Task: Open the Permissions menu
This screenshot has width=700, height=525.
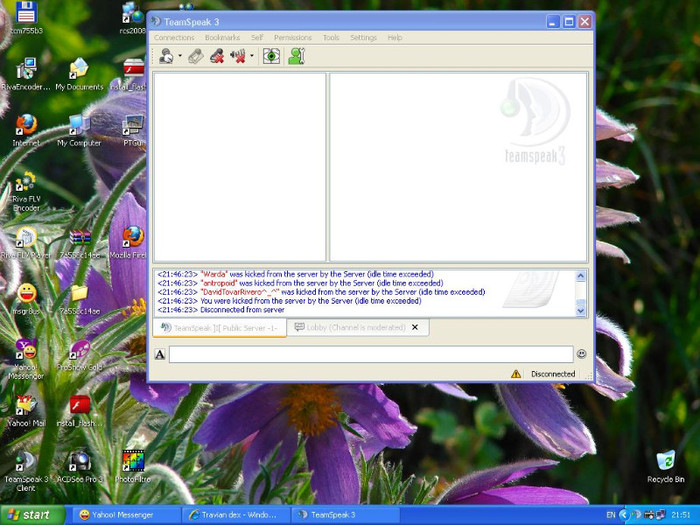Action: (x=293, y=38)
